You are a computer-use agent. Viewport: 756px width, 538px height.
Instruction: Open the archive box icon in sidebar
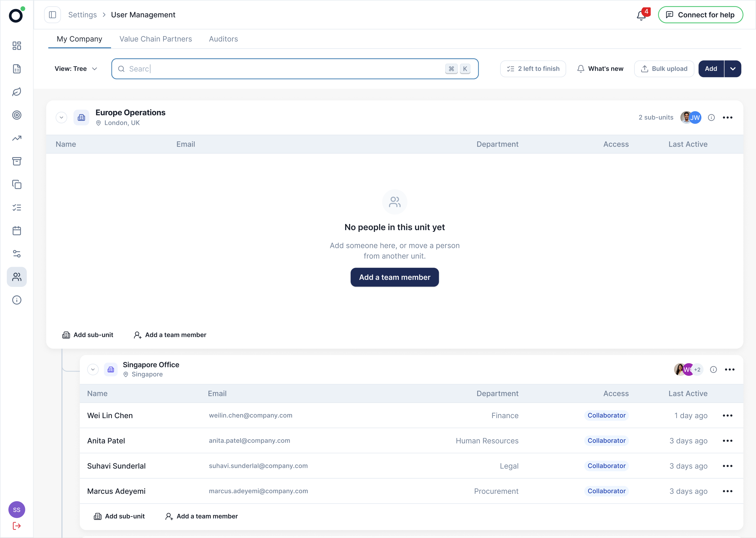click(x=17, y=161)
